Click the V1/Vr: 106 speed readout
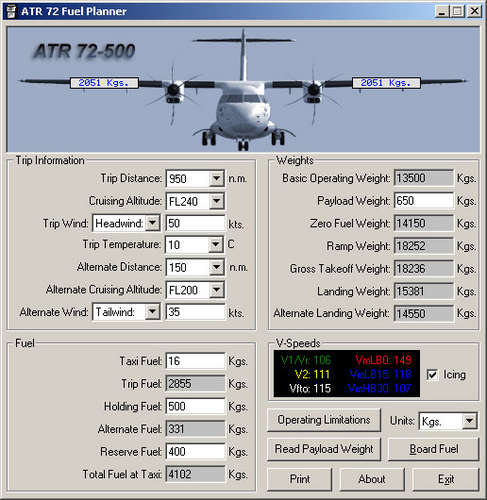The width and height of the screenshot is (487, 500). coord(306,360)
